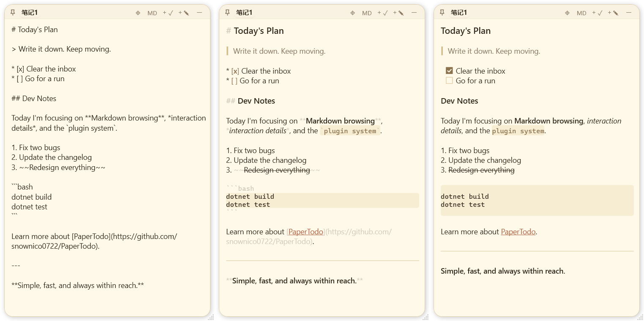Pin the middle note window
644x321 pixels.
[x=227, y=12]
